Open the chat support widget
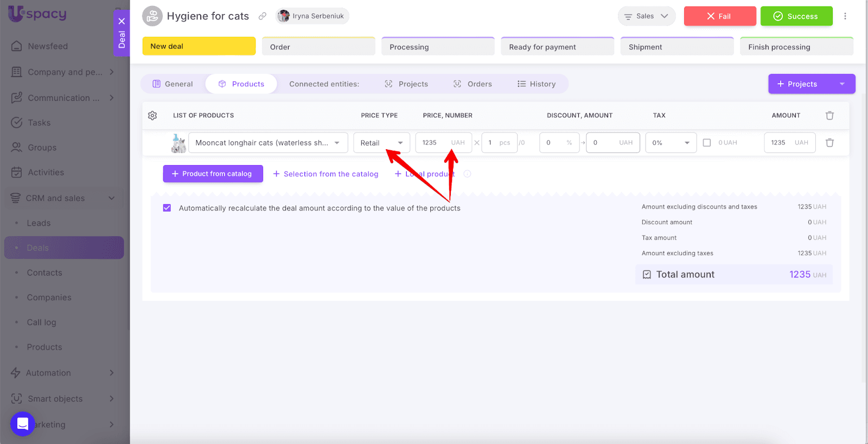868x444 pixels. (23, 423)
